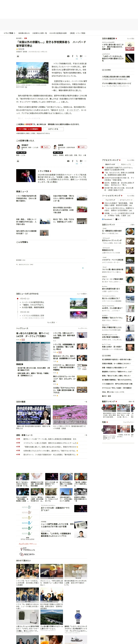
Task: Select はてなブックマーク social ranking tab
Action: [x=126, y=200]
